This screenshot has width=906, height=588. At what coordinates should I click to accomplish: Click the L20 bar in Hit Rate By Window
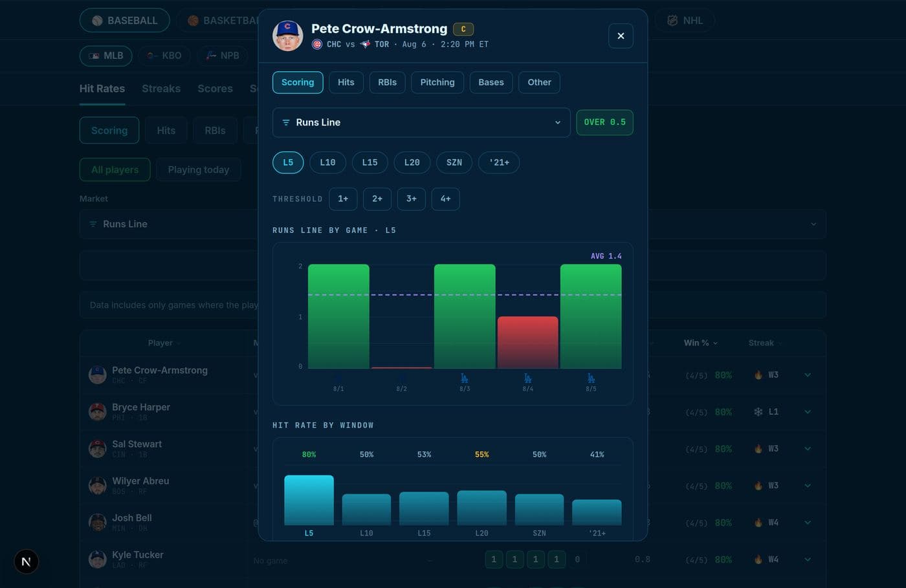pos(482,508)
